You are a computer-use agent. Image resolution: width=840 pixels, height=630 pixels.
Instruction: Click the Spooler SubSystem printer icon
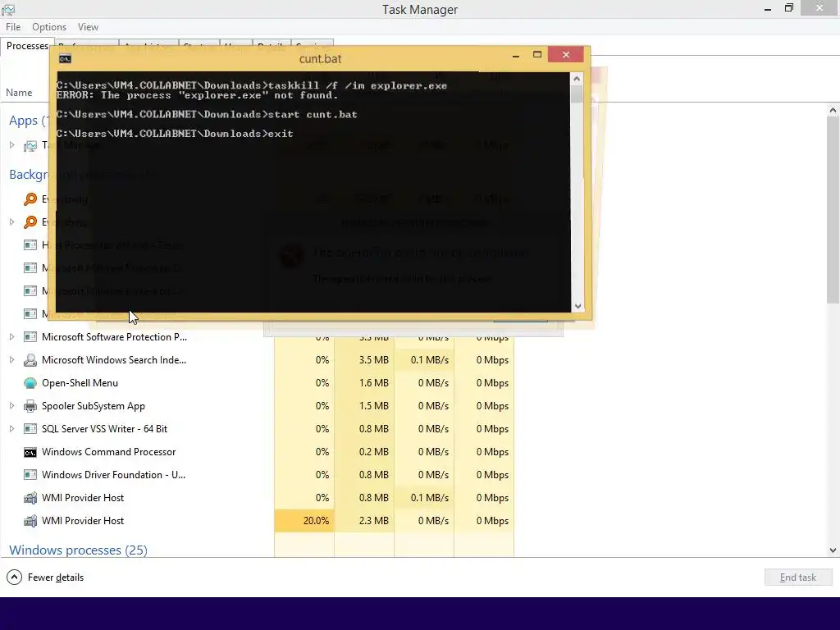30,406
